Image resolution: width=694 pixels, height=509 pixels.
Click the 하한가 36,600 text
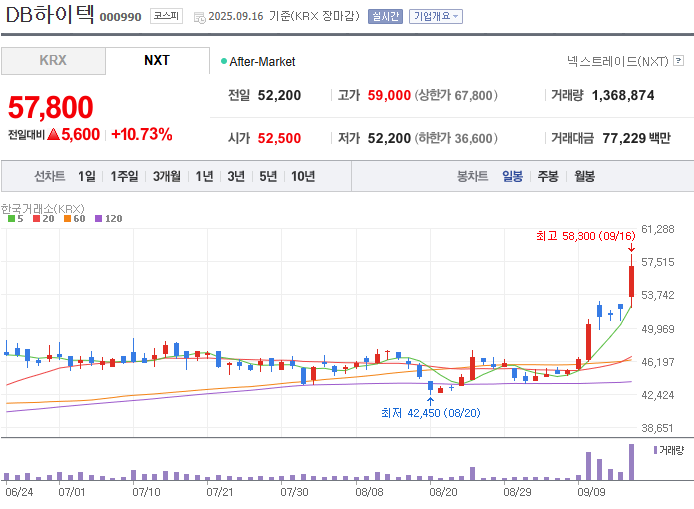[x=456, y=138]
